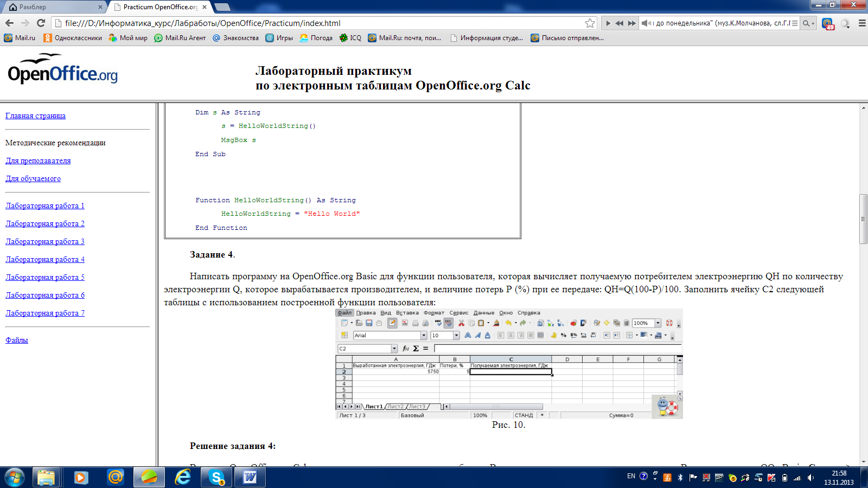Open music search magnifier dropdown
Screen dimensions: 868x488
click(809, 23)
